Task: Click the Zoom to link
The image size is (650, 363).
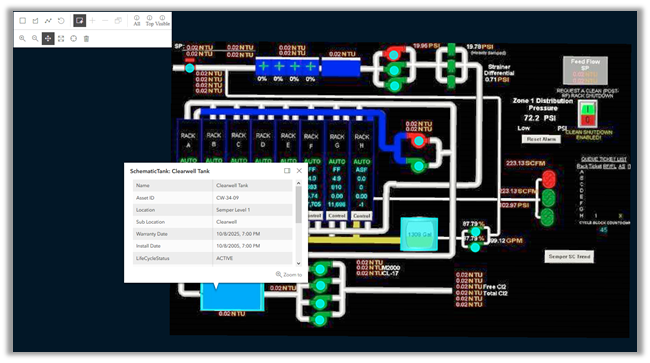Action: click(x=289, y=274)
